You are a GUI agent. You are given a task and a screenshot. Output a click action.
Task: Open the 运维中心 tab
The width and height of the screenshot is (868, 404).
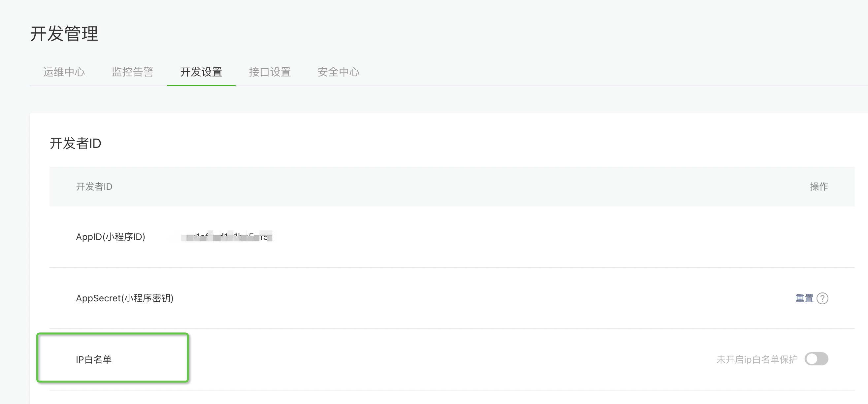click(x=64, y=72)
